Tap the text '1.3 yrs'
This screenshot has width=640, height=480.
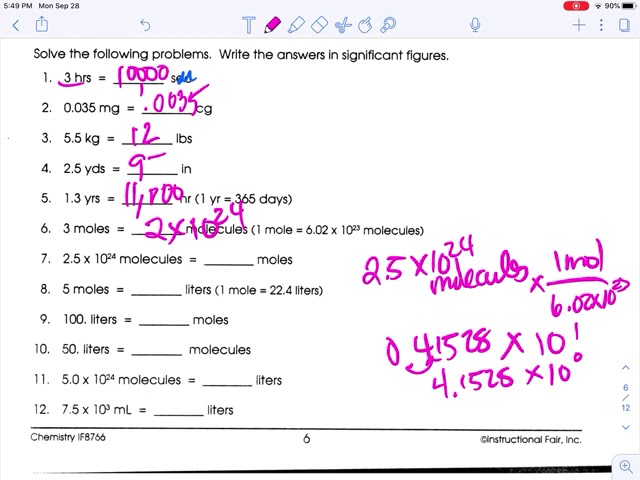pyautogui.click(x=82, y=199)
